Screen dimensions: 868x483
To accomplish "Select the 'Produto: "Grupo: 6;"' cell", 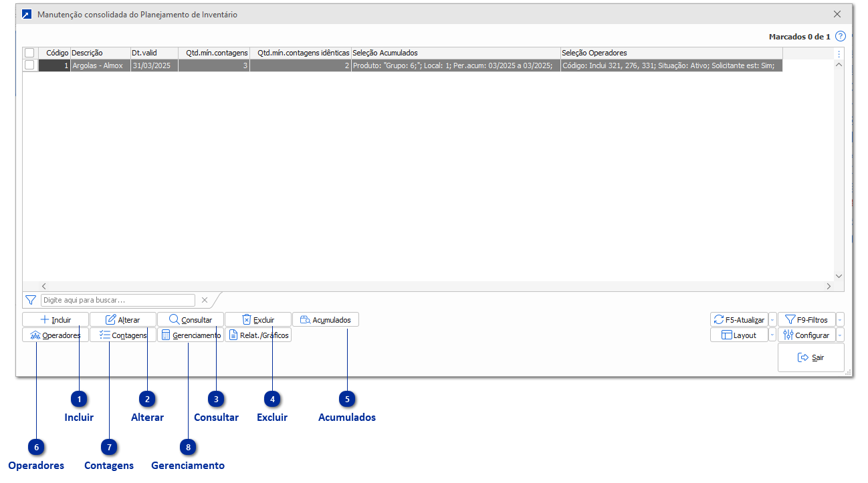I will [456, 65].
